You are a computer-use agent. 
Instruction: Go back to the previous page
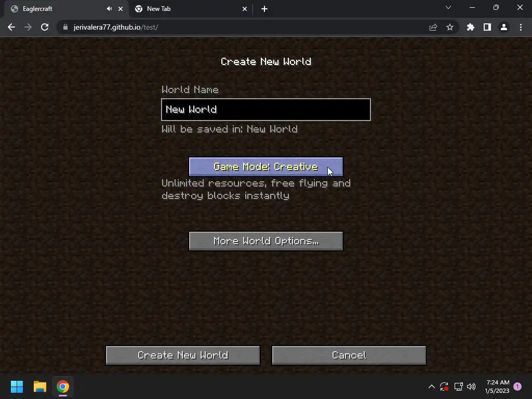tap(11, 27)
